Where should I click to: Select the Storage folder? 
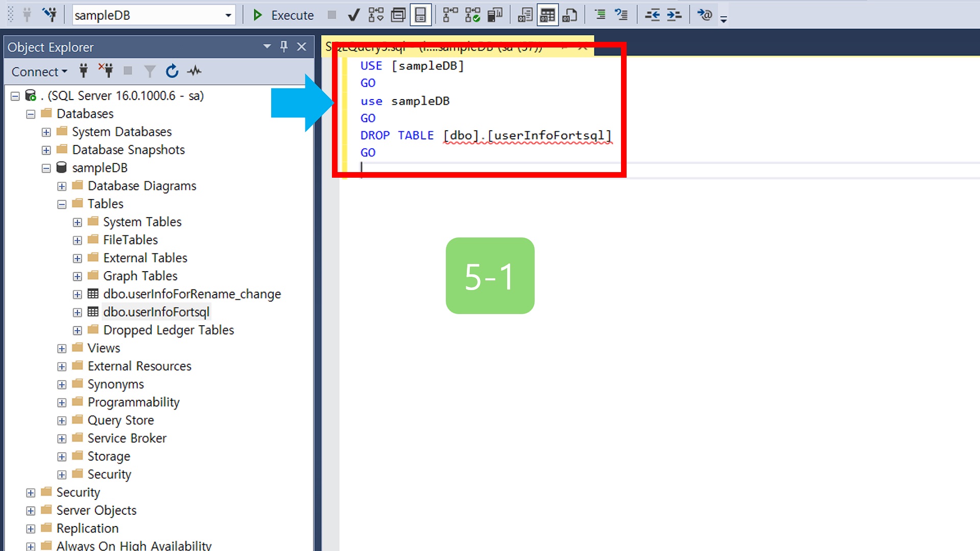pyautogui.click(x=108, y=457)
